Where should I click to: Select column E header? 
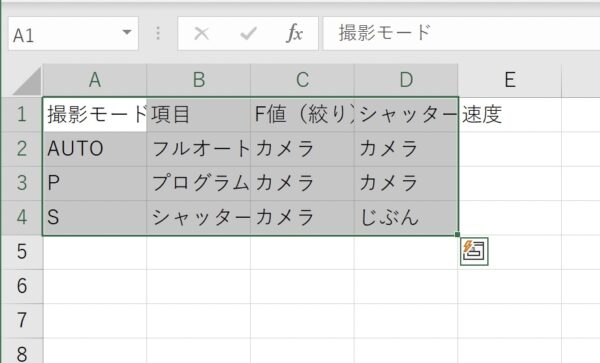(x=510, y=80)
